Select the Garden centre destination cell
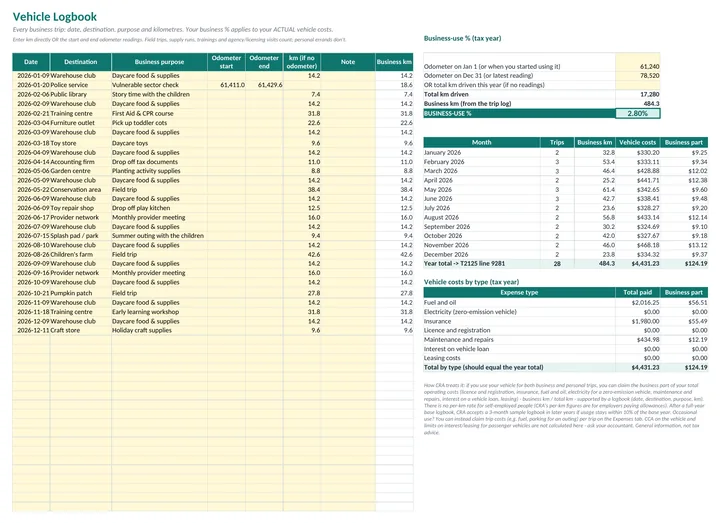Image resolution: width=720 pixels, height=523 pixels. click(80, 171)
